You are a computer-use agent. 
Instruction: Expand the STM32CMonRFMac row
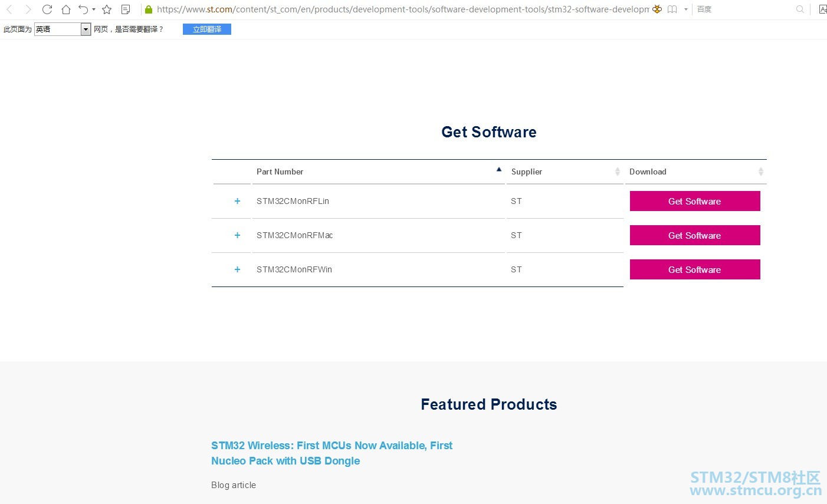coord(237,235)
